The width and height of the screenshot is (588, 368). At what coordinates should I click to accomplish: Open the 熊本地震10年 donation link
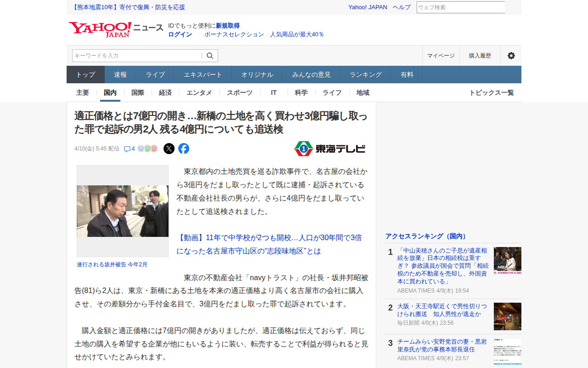pyautogui.click(x=129, y=7)
